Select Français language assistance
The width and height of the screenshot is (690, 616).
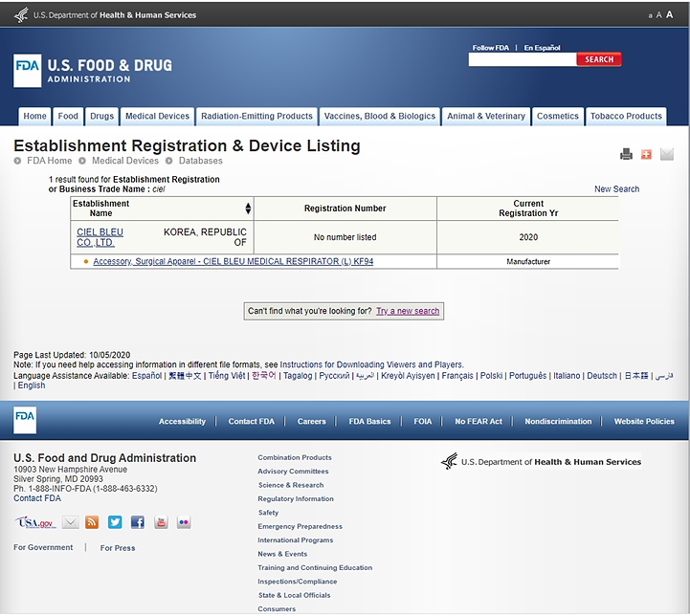click(x=457, y=376)
